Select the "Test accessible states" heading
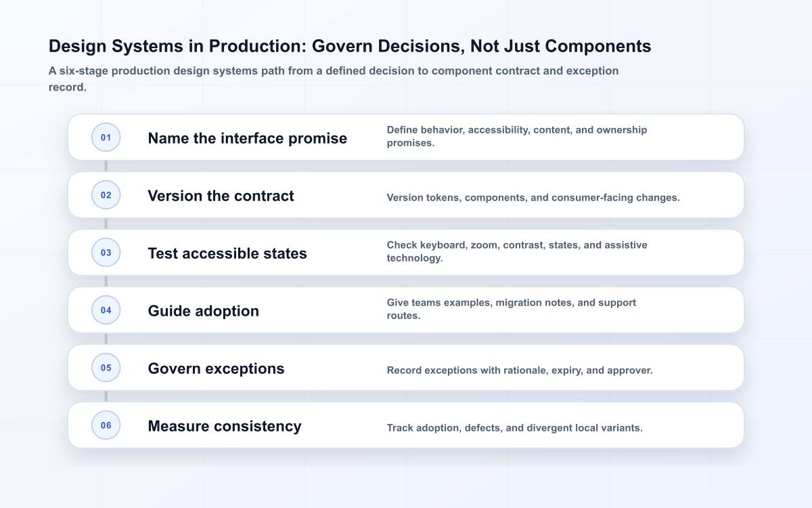 point(227,253)
